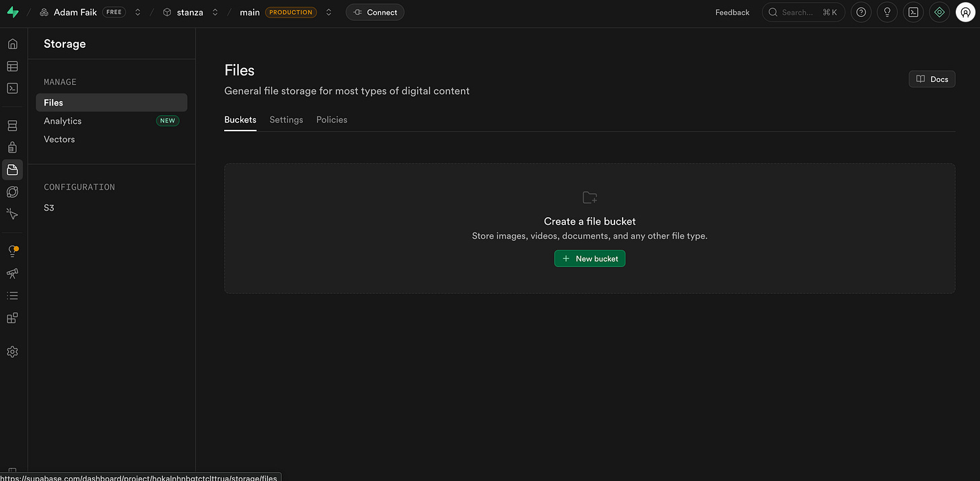
Task: Open the Edge Functions sidebar icon
Action: click(x=12, y=192)
